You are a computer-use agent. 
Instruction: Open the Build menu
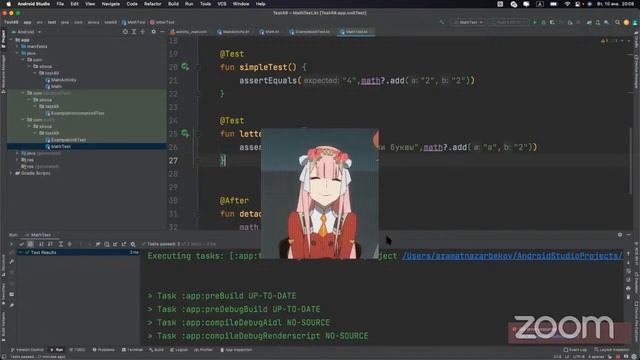pyautogui.click(x=173, y=4)
